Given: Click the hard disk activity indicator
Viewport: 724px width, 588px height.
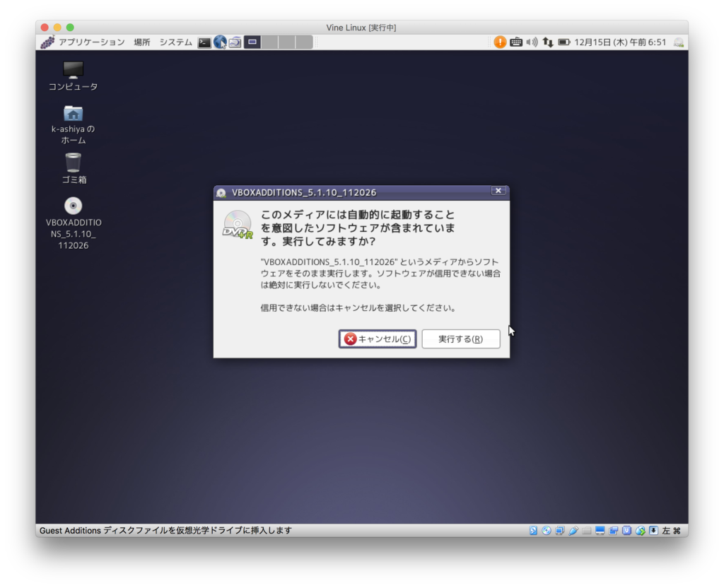Looking at the screenshot, I should 533,530.
